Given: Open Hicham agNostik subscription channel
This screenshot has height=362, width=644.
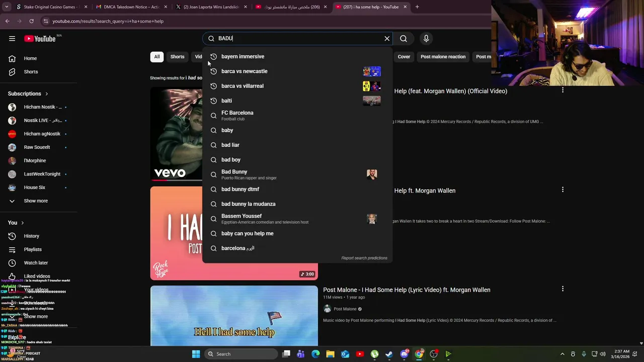Looking at the screenshot, I should [x=38, y=134].
